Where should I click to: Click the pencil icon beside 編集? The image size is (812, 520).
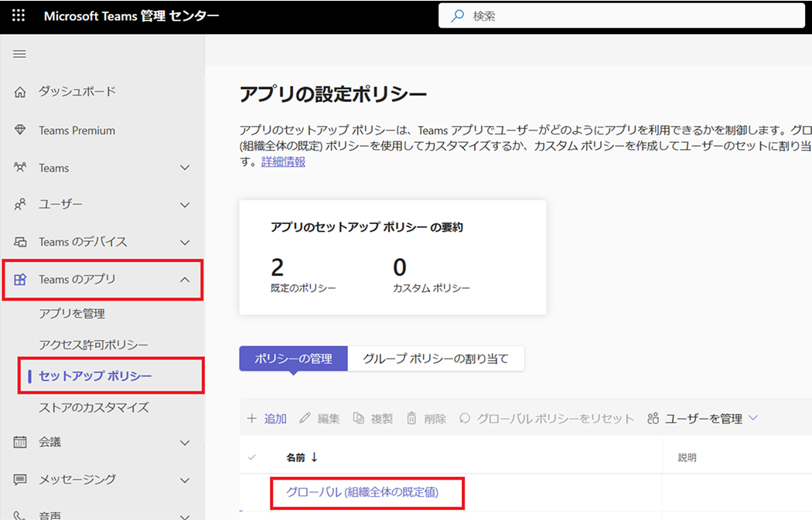(x=305, y=418)
